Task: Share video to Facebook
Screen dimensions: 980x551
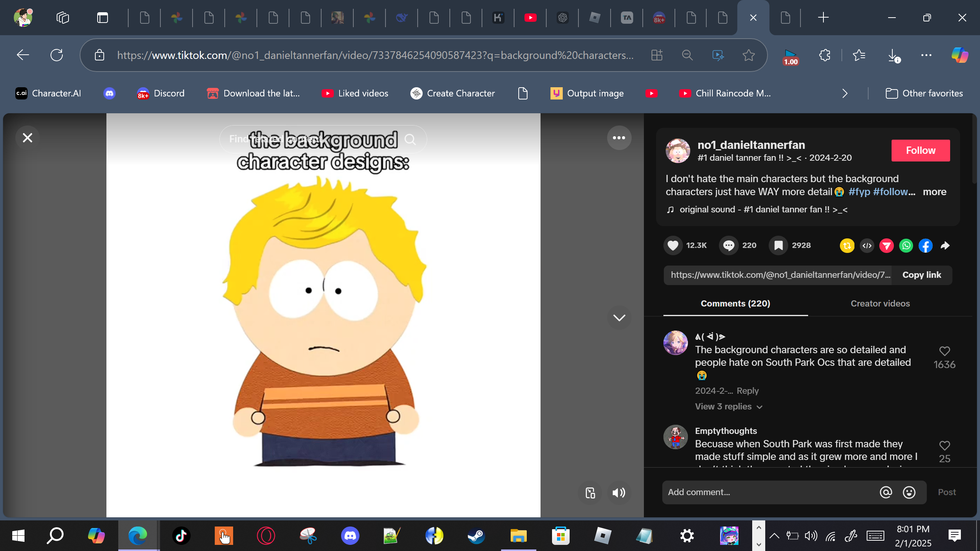Action: tap(925, 245)
